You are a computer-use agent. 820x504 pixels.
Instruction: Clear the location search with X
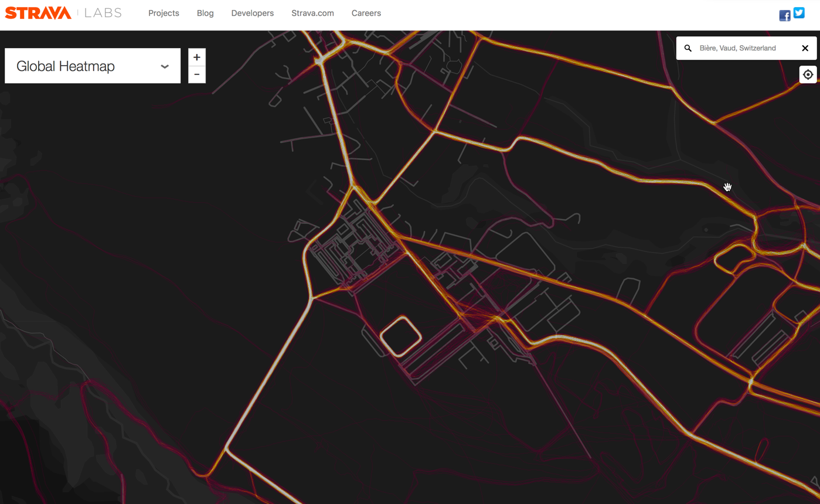[805, 48]
